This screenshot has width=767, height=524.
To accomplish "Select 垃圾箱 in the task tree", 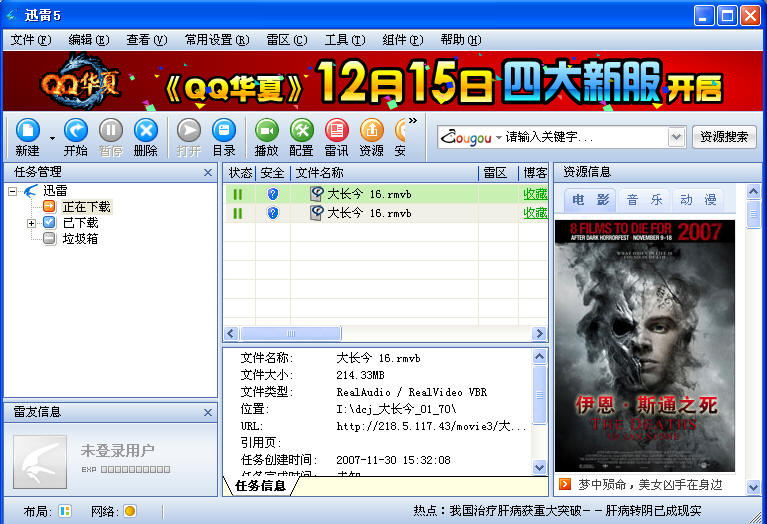I will click(80, 239).
